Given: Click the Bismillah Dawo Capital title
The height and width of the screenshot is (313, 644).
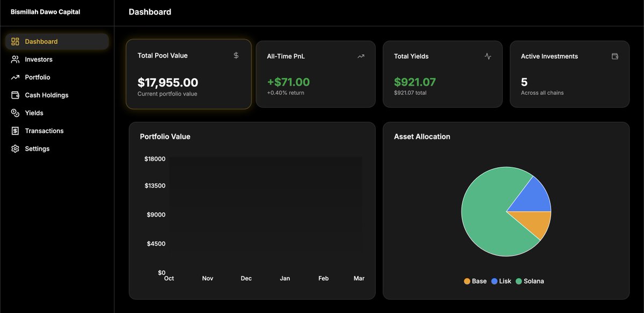Looking at the screenshot, I should [46, 12].
